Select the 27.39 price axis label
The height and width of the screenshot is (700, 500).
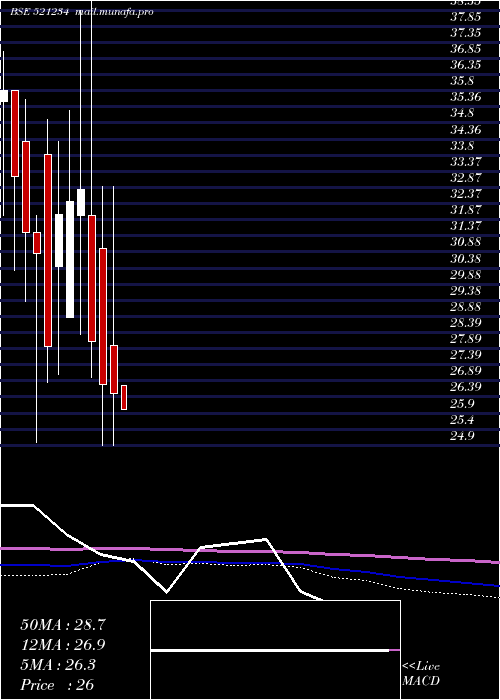pyautogui.click(x=466, y=355)
